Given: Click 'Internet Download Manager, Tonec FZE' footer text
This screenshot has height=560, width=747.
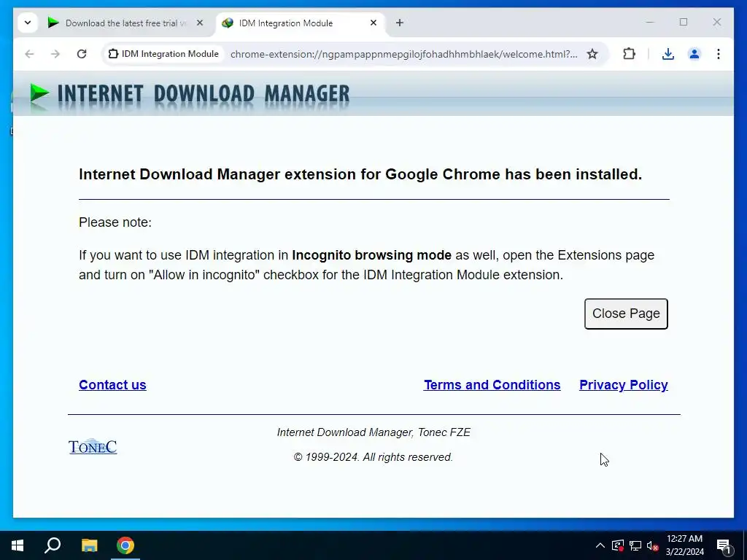Looking at the screenshot, I should click(373, 432).
